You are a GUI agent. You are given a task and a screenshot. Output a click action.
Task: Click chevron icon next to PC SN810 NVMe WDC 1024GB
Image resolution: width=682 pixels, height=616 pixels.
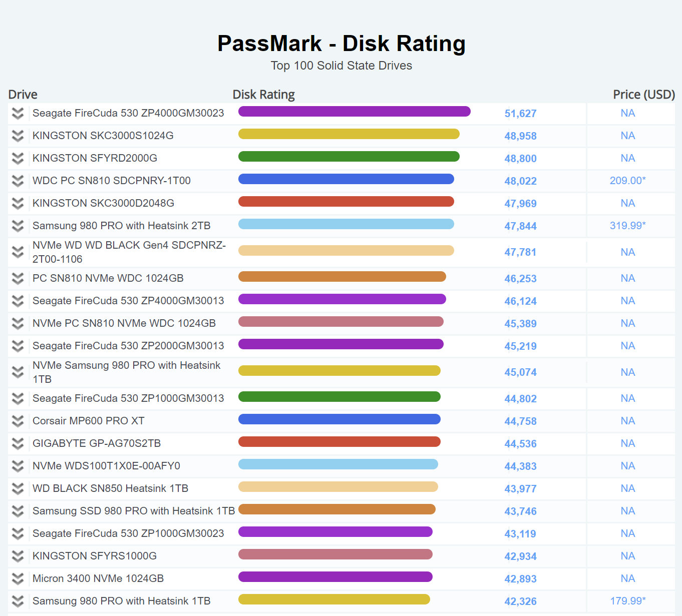18,279
